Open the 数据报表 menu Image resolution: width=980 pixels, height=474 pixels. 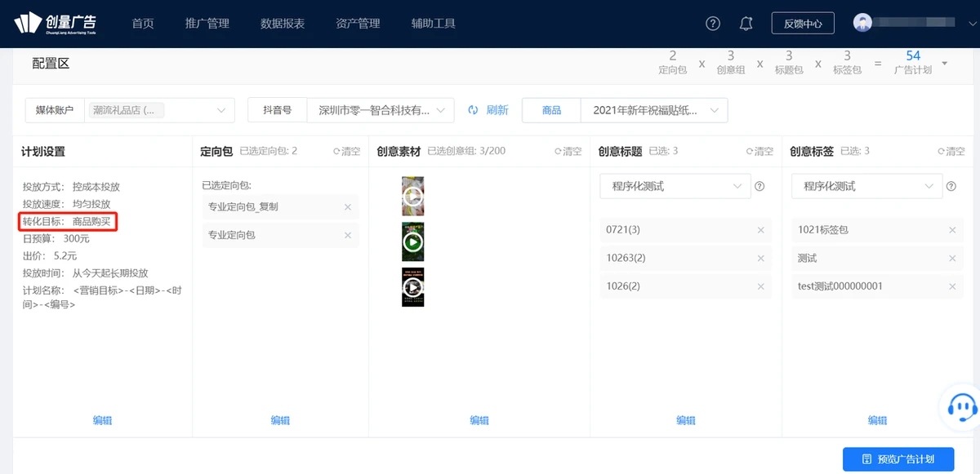click(x=283, y=24)
